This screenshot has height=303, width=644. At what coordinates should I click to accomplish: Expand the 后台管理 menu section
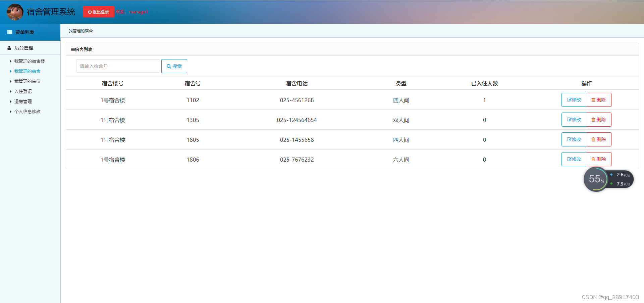tap(30, 48)
